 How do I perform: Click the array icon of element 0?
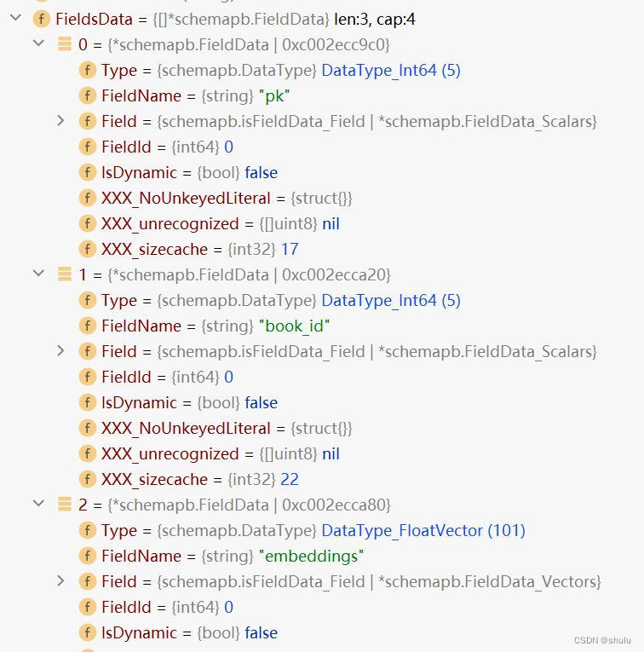tap(65, 44)
